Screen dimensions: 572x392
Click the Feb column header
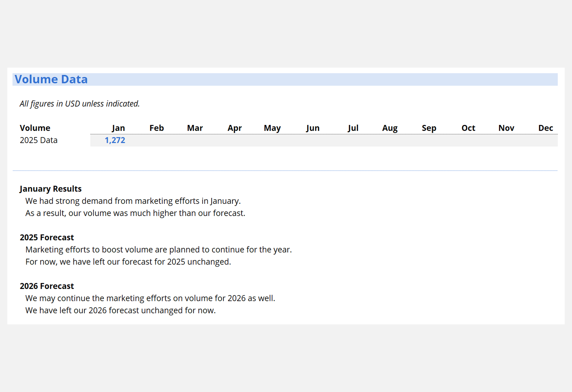[x=156, y=128]
